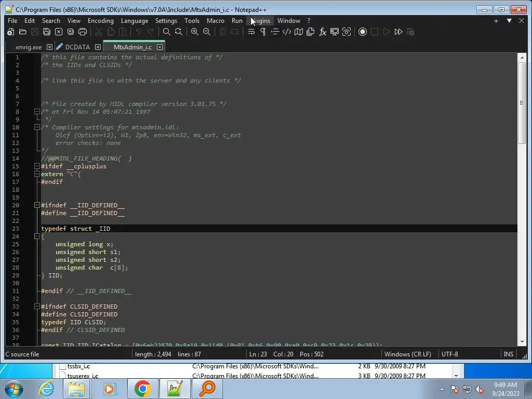
Task: Start macro recording with record icon
Action: pos(363,32)
